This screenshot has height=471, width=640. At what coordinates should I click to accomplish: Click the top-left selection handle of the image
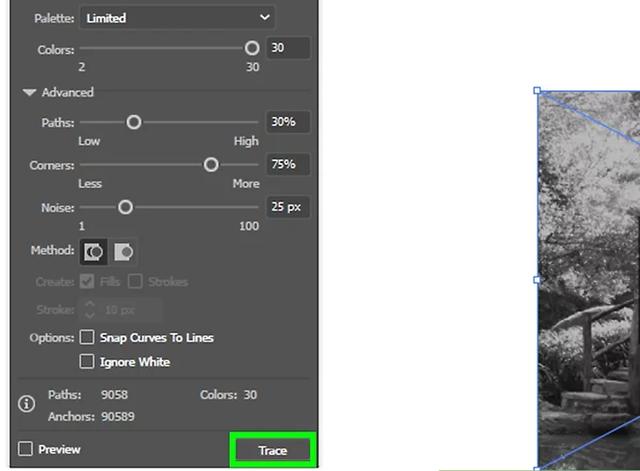538,91
